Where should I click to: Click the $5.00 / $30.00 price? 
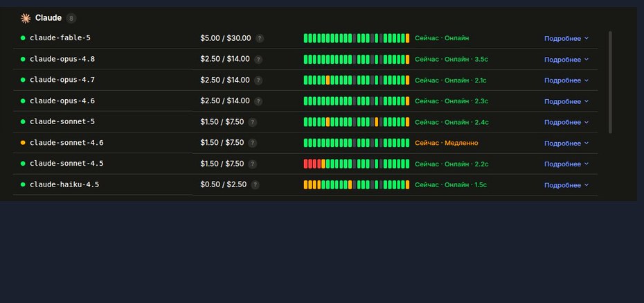point(226,38)
